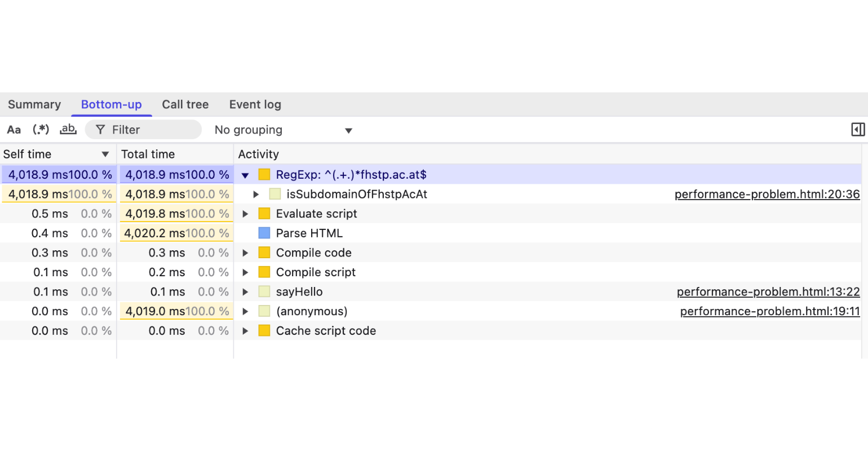Open performance-problem.html:20:36 source link
This screenshot has height=451, width=868.
click(x=767, y=194)
